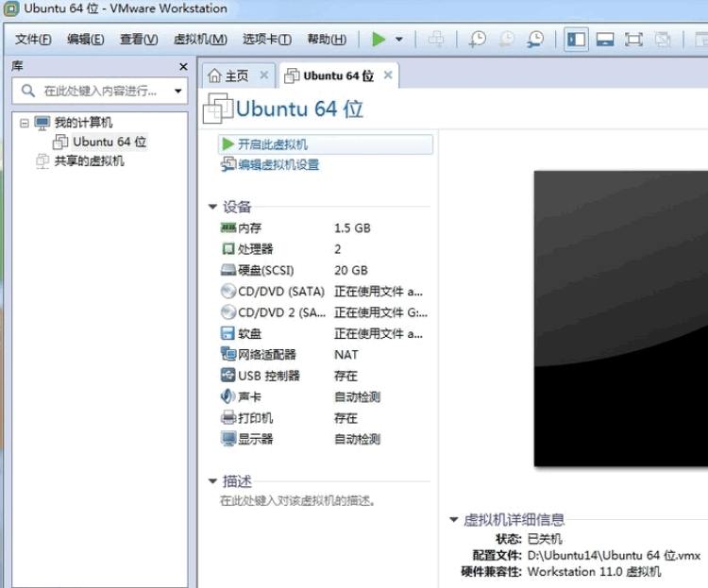Select the 网络适配器 network adapter icon
The image size is (708, 588).
point(228,354)
